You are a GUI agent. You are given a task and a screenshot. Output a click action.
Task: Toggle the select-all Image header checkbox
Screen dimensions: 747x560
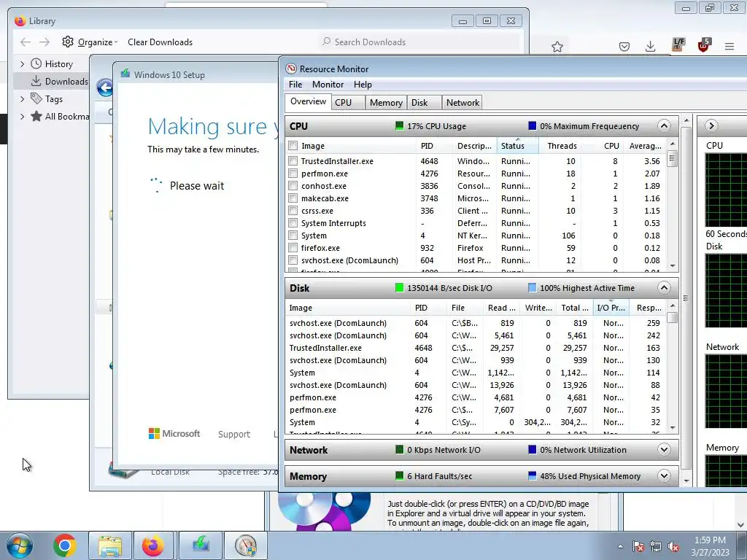[293, 146]
